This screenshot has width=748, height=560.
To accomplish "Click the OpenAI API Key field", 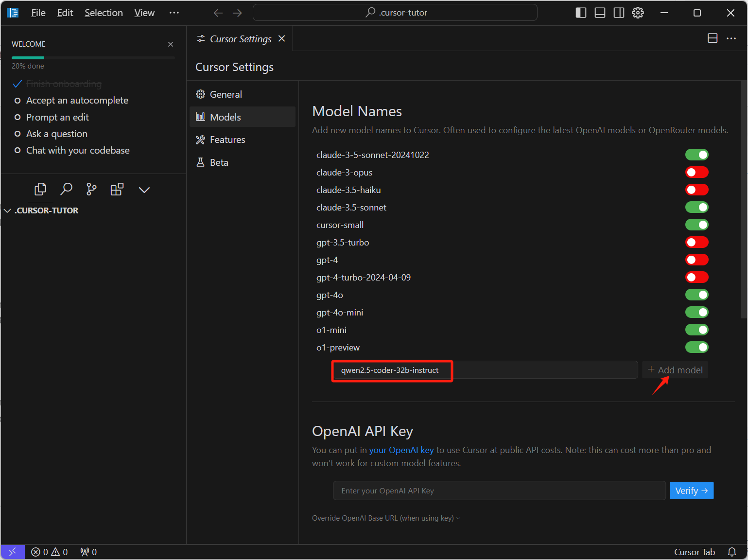I will 499,490.
